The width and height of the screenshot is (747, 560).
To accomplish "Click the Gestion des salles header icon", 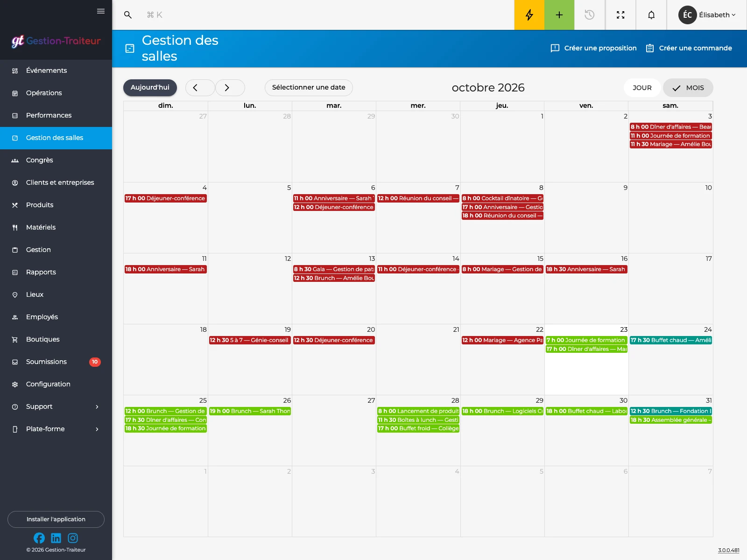I will (130, 49).
